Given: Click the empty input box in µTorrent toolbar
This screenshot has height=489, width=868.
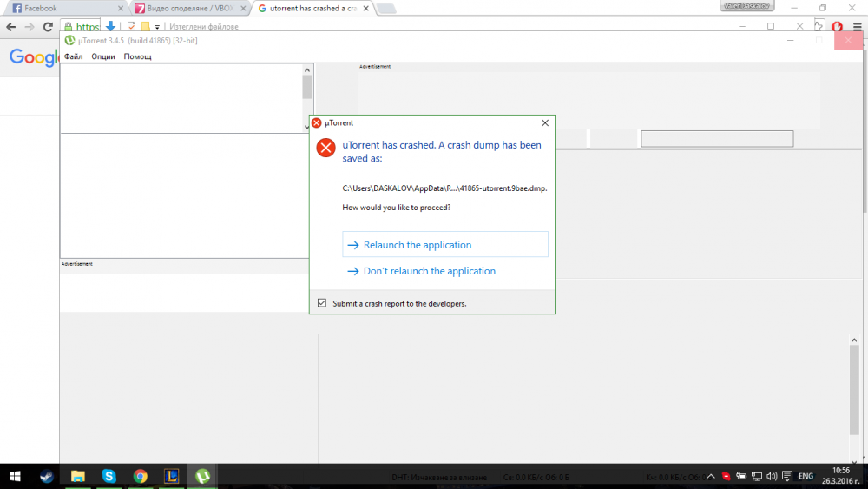Looking at the screenshot, I should [x=717, y=138].
